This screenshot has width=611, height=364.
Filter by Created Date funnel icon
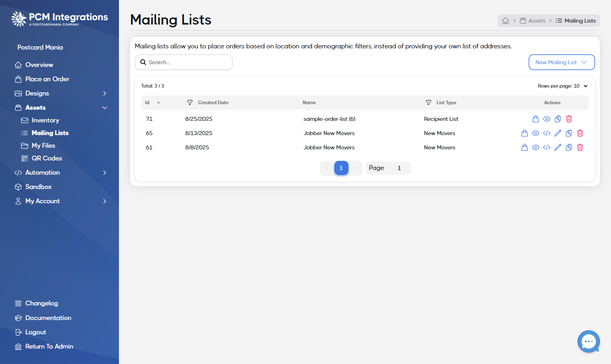190,103
